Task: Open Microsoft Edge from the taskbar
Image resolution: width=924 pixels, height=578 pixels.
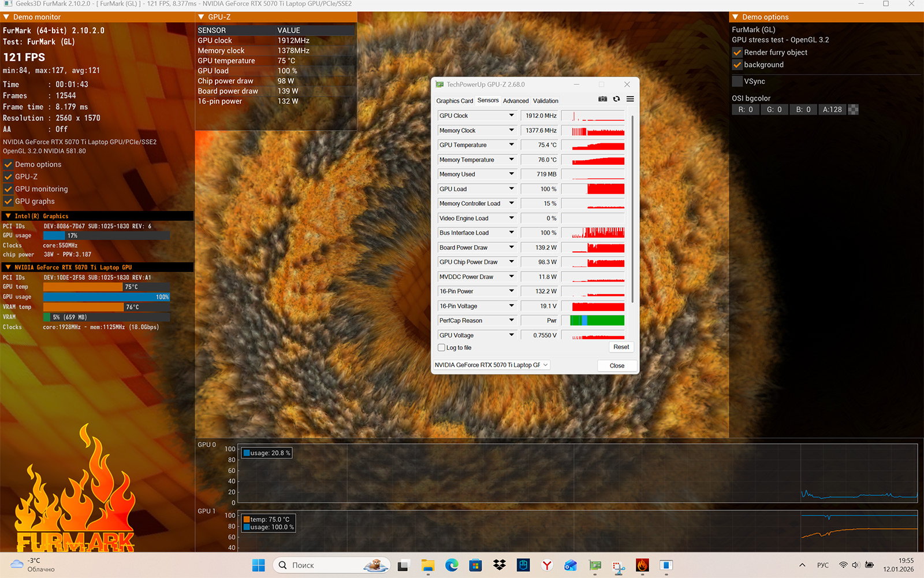Action: tap(452, 565)
